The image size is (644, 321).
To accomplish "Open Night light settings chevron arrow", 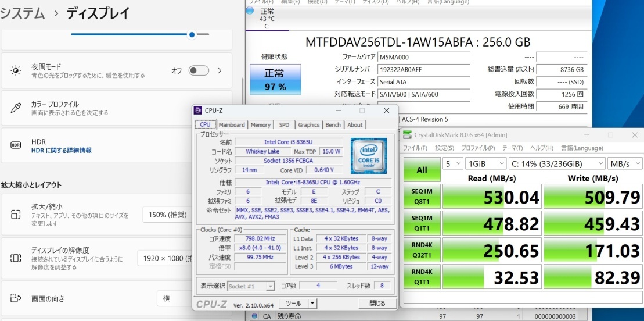I will pos(220,71).
